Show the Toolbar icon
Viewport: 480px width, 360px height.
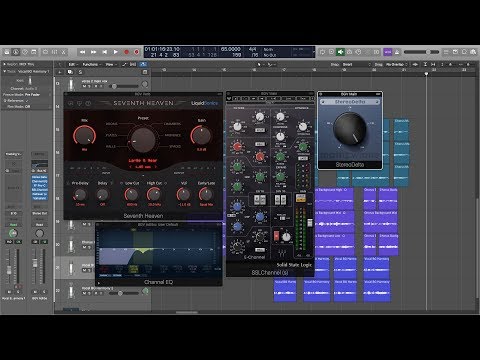point(34,52)
